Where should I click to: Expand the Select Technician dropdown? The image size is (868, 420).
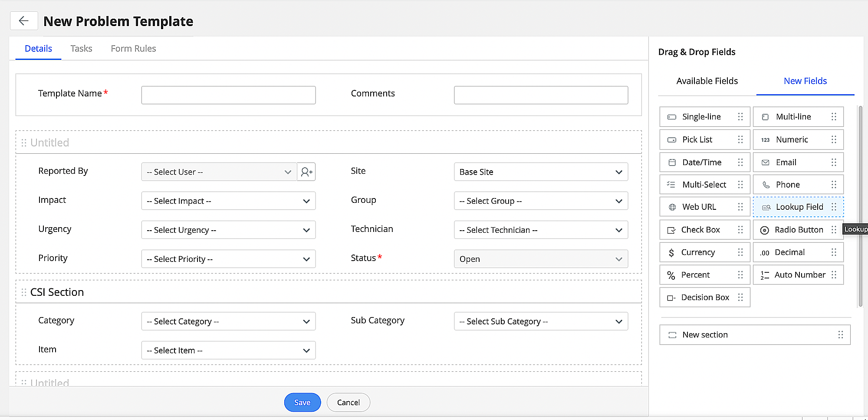(x=541, y=230)
